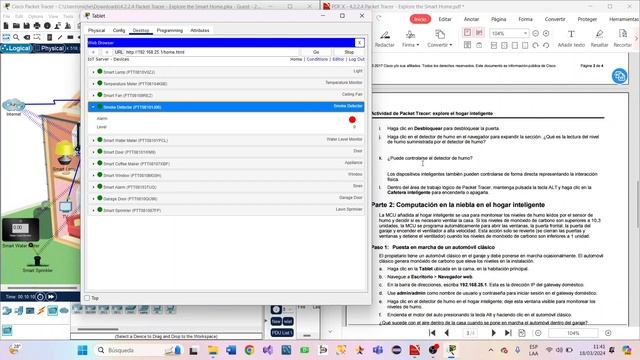Image resolution: width=640 pixels, height=360 pixels.
Task: Click the Stop button in web browser
Action: tap(349, 52)
